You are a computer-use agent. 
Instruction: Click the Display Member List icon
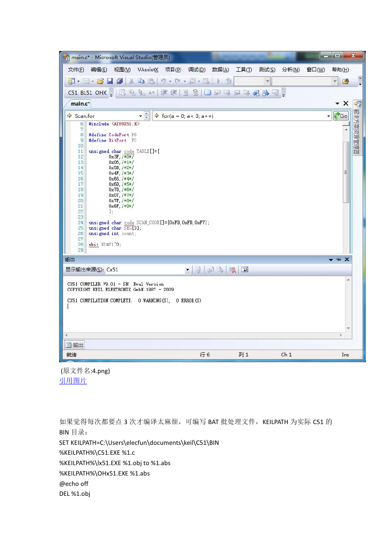tap(122, 93)
